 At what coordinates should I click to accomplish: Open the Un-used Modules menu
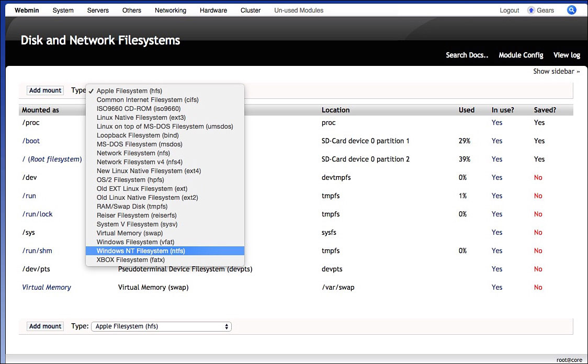pos(299,10)
